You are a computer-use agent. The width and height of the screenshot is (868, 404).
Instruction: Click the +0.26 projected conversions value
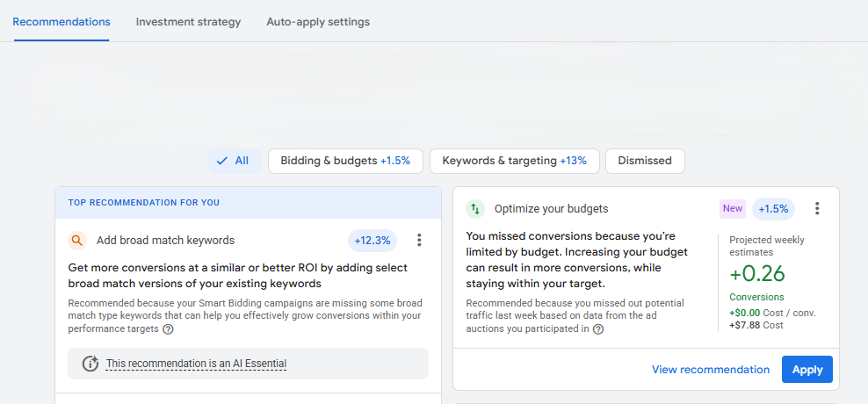[757, 274]
